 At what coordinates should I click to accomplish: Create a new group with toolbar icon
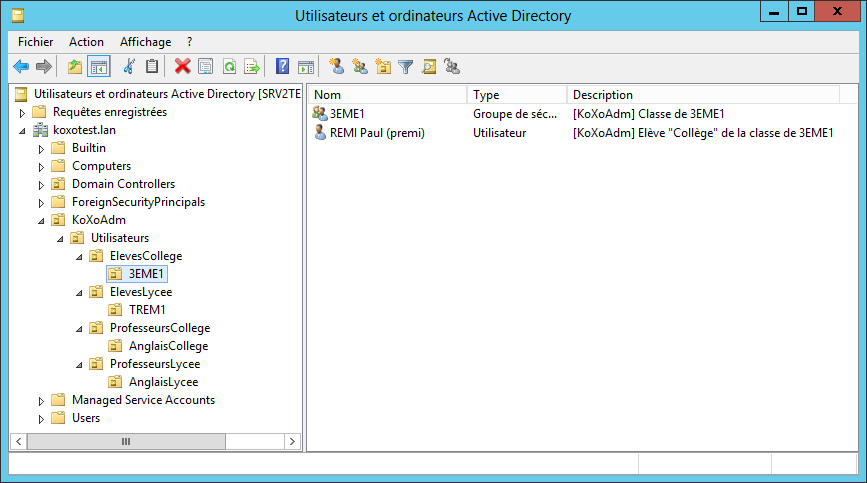tap(360, 67)
